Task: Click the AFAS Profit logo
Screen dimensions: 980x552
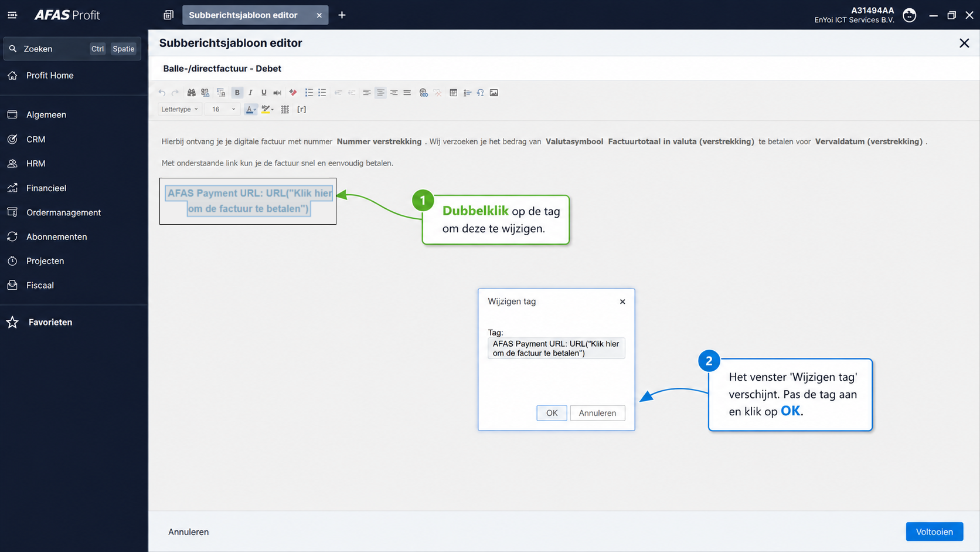Action: pos(67,15)
